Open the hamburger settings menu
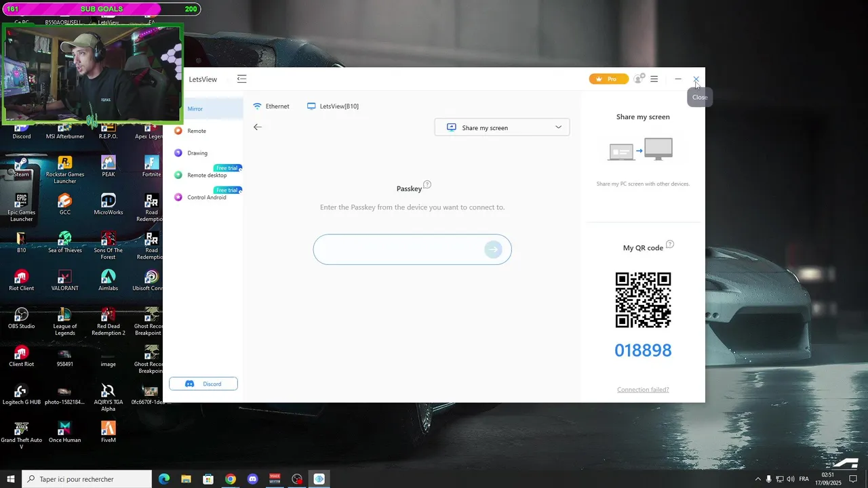Image resolution: width=868 pixels, height=488 pixels. coord(654,79)
